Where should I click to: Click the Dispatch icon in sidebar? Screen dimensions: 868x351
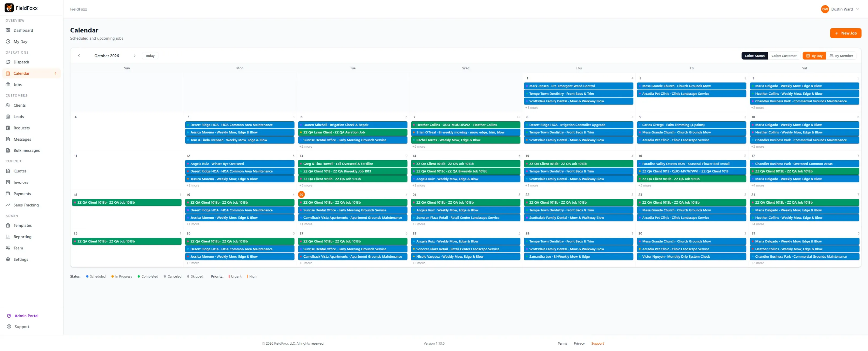click(8, 62)
